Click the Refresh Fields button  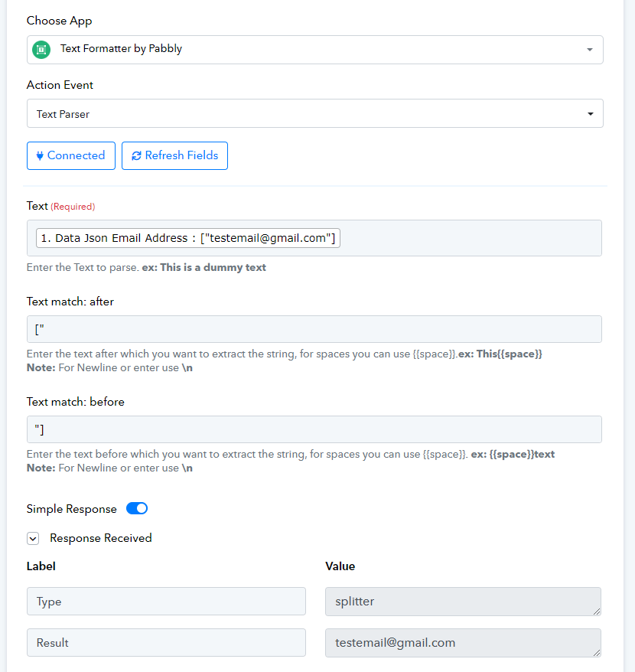coord(175,155)
